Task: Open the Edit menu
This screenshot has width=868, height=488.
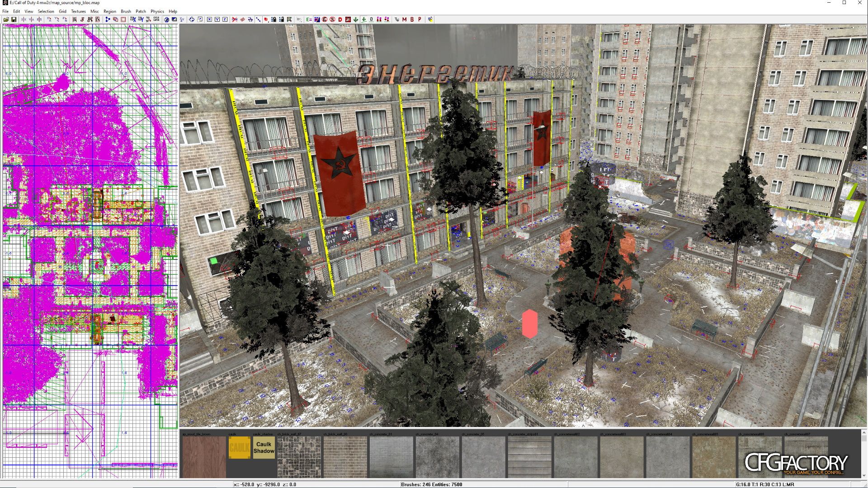Action: coord(16,11)
